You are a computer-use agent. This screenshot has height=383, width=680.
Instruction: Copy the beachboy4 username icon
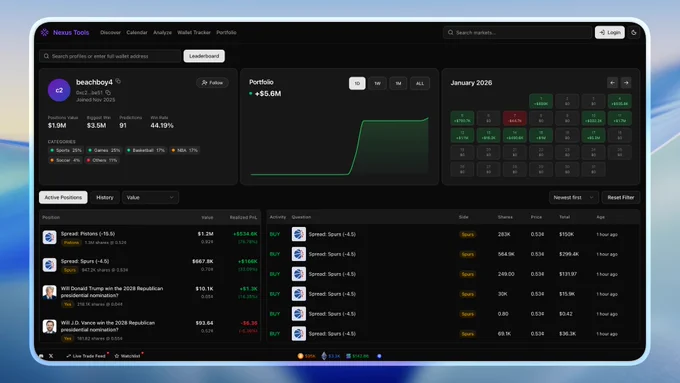[x=118, y=81]
